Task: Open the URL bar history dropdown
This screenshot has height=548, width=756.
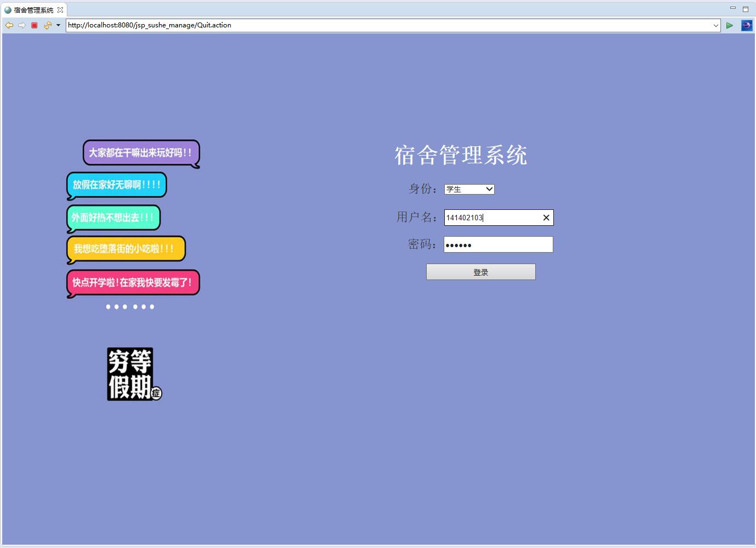Action: 715,25
